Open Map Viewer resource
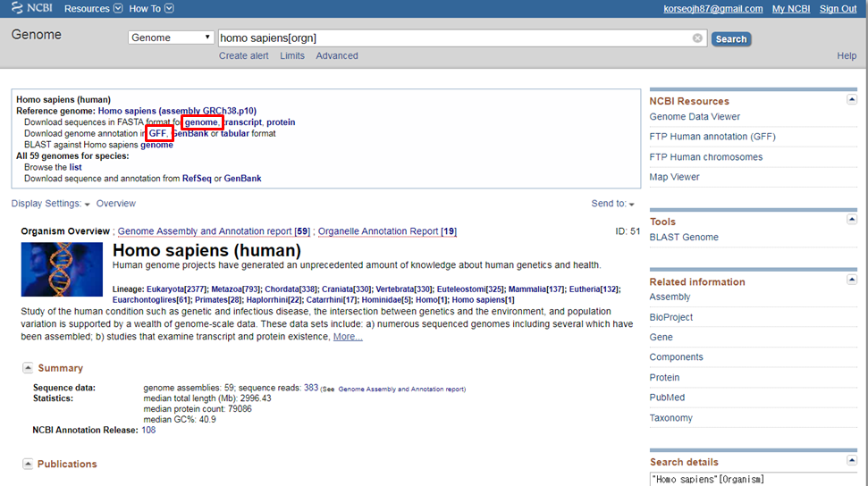 click(674, 177)
